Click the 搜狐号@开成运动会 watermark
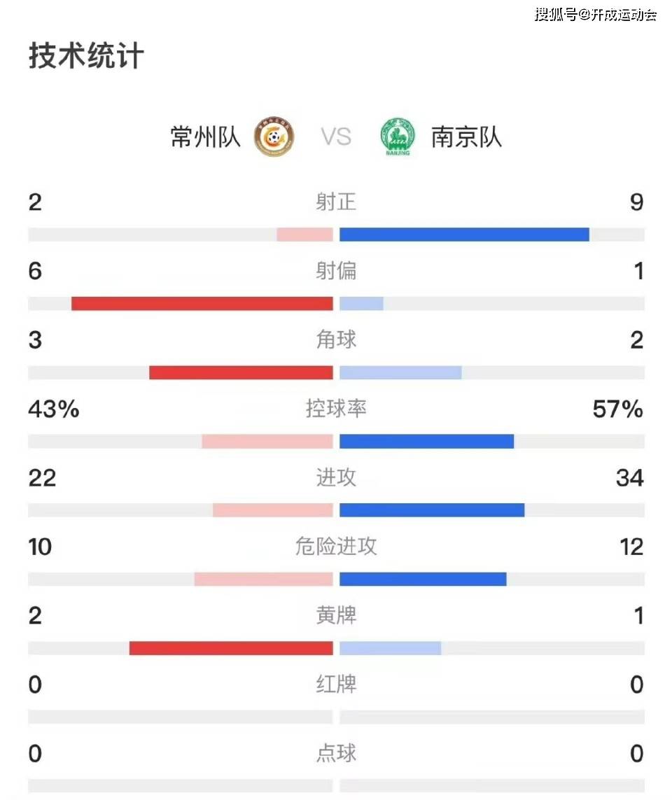Screen dimensions: 672x800 coord(596,14)
